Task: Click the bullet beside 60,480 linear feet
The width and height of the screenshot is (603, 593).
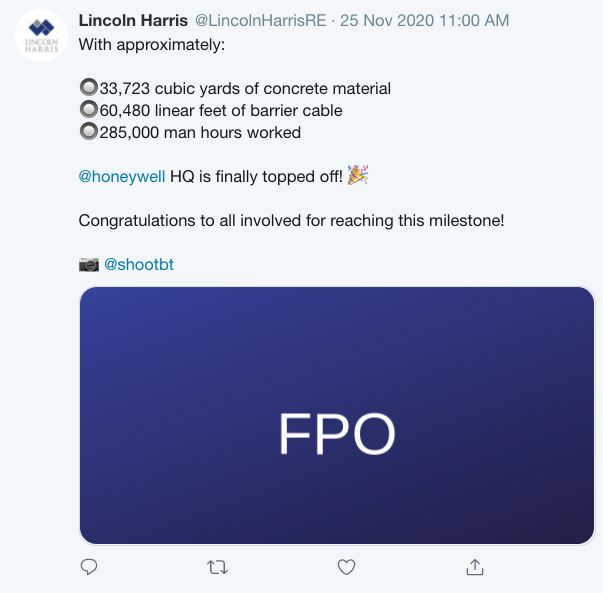Action: 88,110
